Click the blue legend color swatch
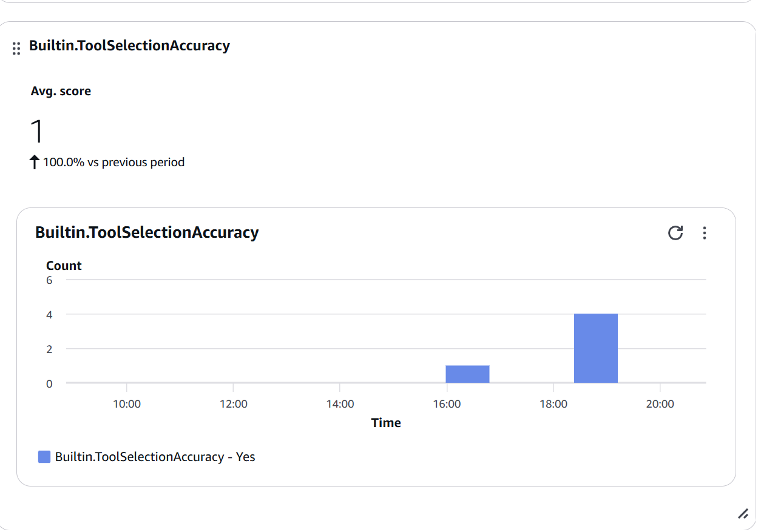 44,457
